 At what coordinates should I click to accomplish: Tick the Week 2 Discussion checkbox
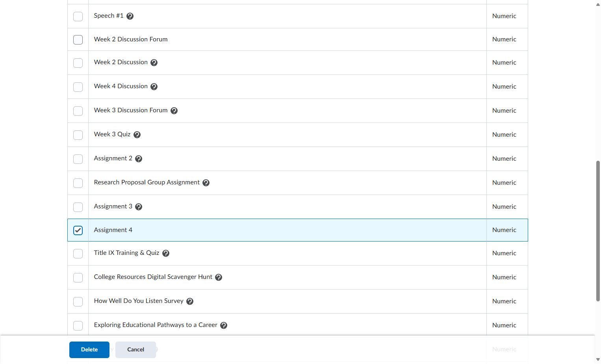click(x=78, y=63)
